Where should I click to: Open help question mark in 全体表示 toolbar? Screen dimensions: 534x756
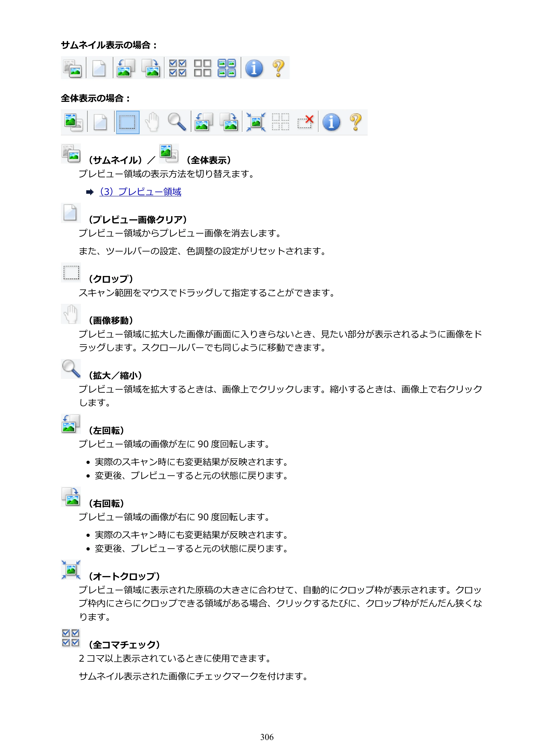coord(356,122)
